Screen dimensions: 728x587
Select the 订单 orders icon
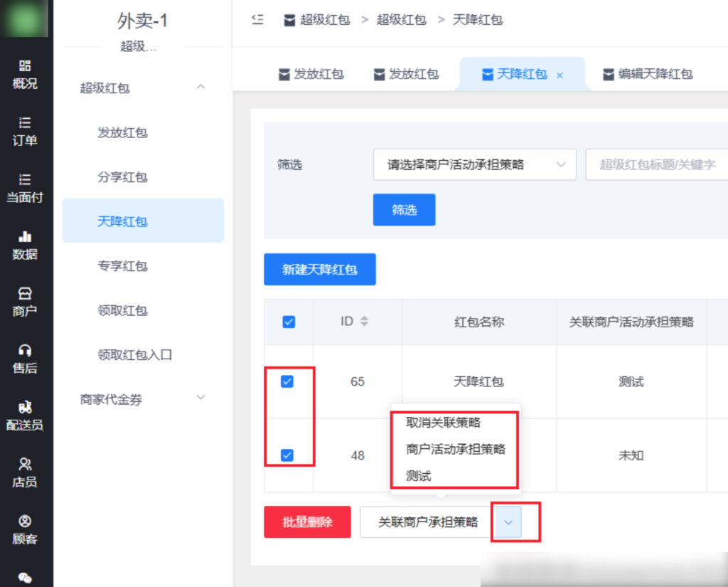pyautogui.click(x=26, y=132)
